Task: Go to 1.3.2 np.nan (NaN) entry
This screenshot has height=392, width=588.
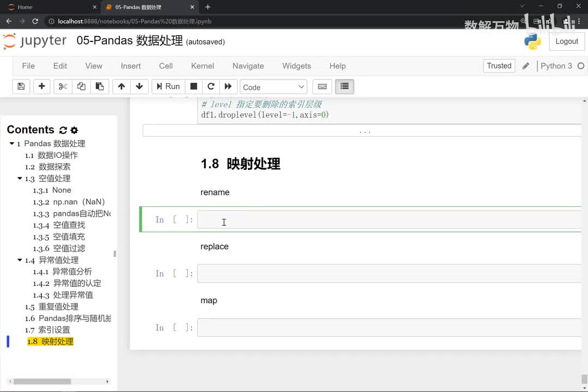Action: [x=69, y=202]
